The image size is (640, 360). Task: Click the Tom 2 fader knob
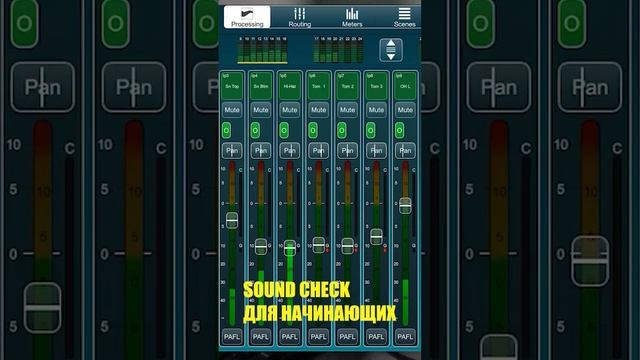[347, 246]
